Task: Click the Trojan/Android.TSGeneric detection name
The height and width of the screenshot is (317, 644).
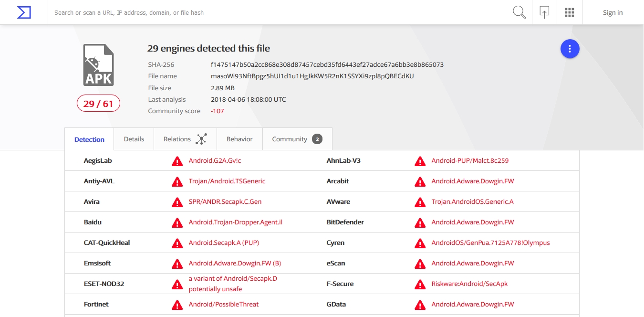Action: (227, 181)
